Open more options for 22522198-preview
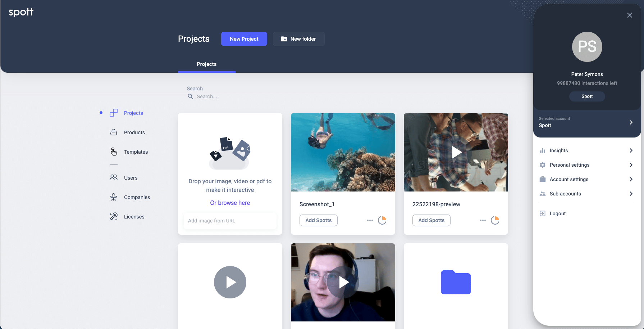The height and width of the screenshot is (329, 644). tap(483, 220)
